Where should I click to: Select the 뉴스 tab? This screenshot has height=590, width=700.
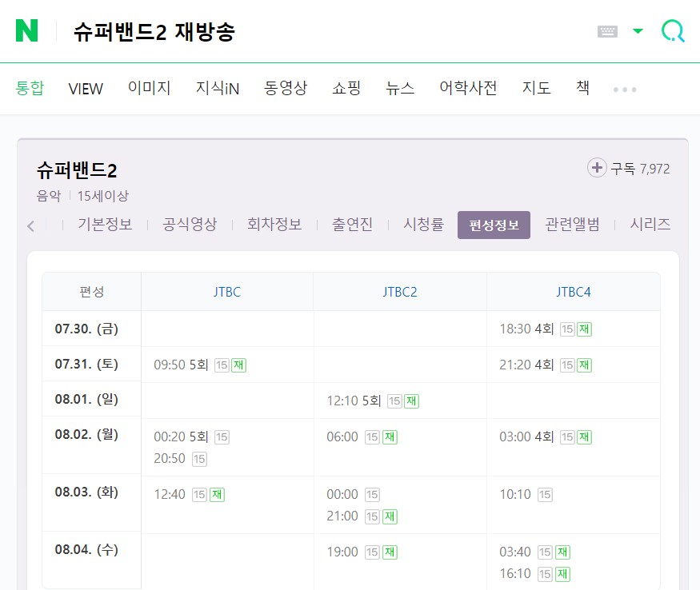click(x=400, y=87)
